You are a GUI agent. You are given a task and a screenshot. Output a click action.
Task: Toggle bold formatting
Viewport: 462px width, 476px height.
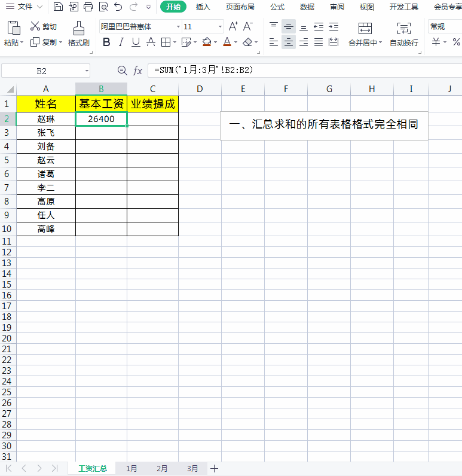pos(106,42)
